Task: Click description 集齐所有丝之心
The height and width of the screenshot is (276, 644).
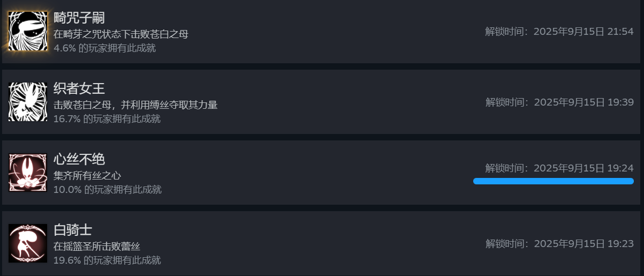Action: coord(87,176)
